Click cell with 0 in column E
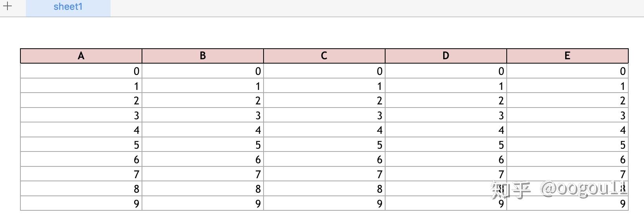The height and width of the screenshot is (219, 644). 567,71
